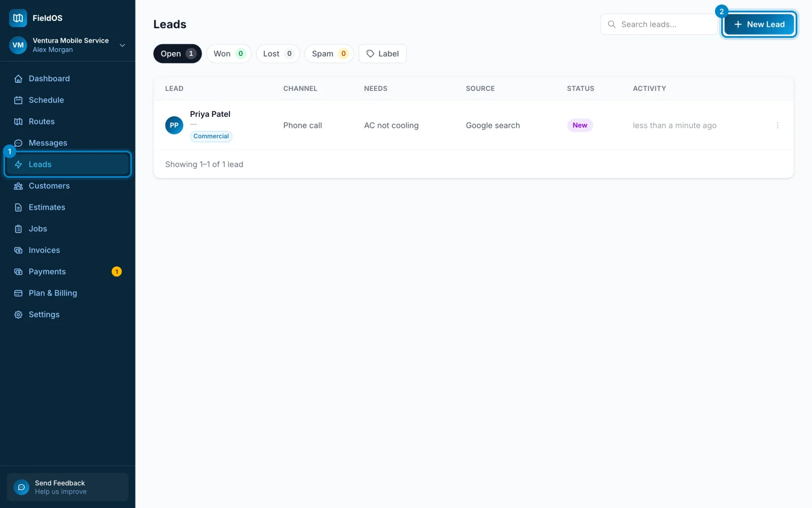Switch to the Spam leads tab

pyautogui.click(x=329, y=54)
